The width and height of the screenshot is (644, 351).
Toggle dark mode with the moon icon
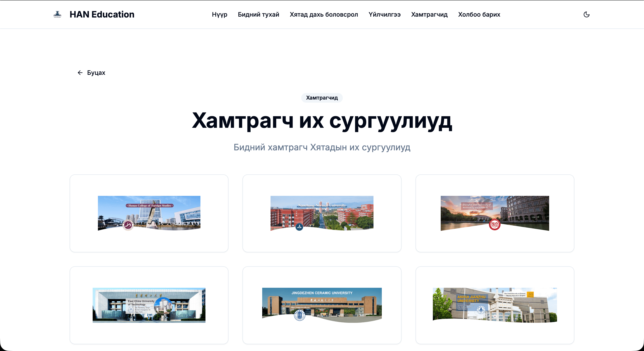[x=587, y=14]
